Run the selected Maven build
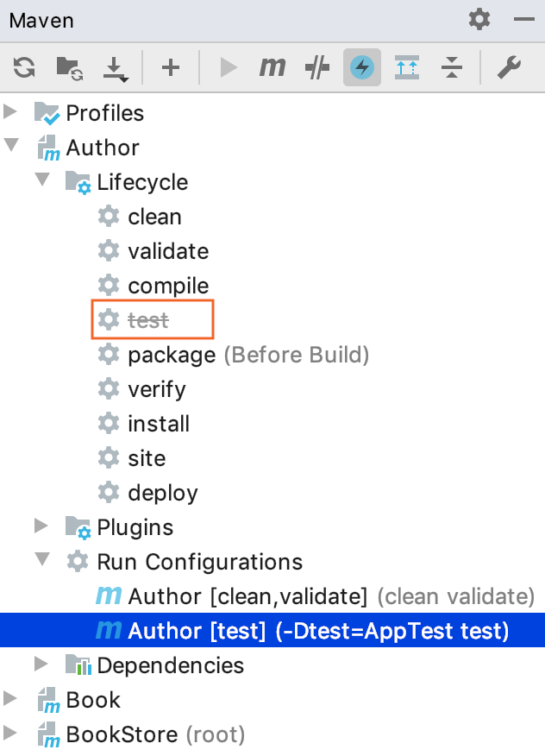 point(227,67)
